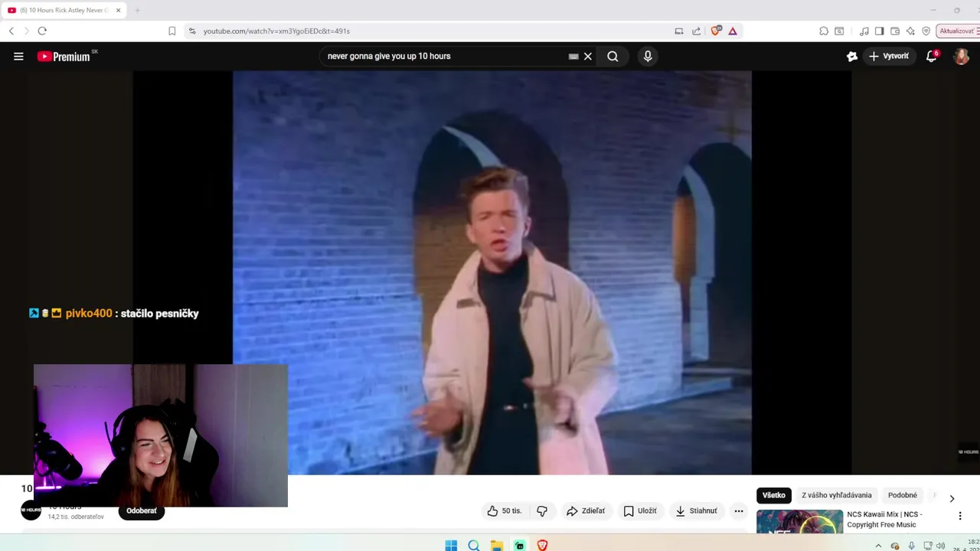
Task: Open Brave Wallet icon
Action: (895, 31)
